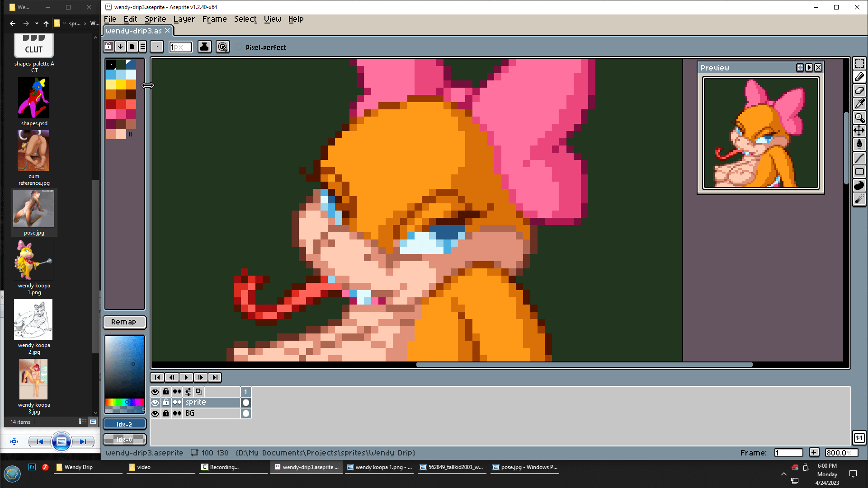This screenshot has height=488, width=868.
Task: Open the ink type dropdown button
Action: (204, 47)
